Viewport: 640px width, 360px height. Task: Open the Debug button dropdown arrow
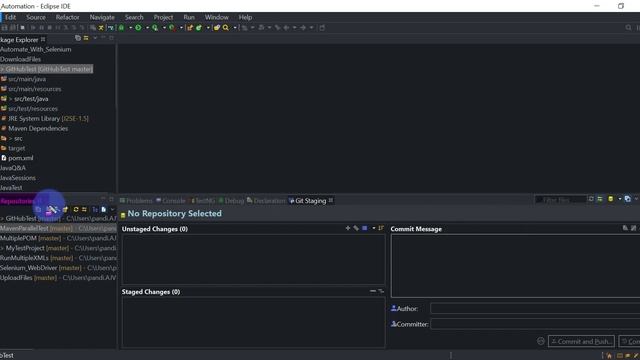coord(131,28)
